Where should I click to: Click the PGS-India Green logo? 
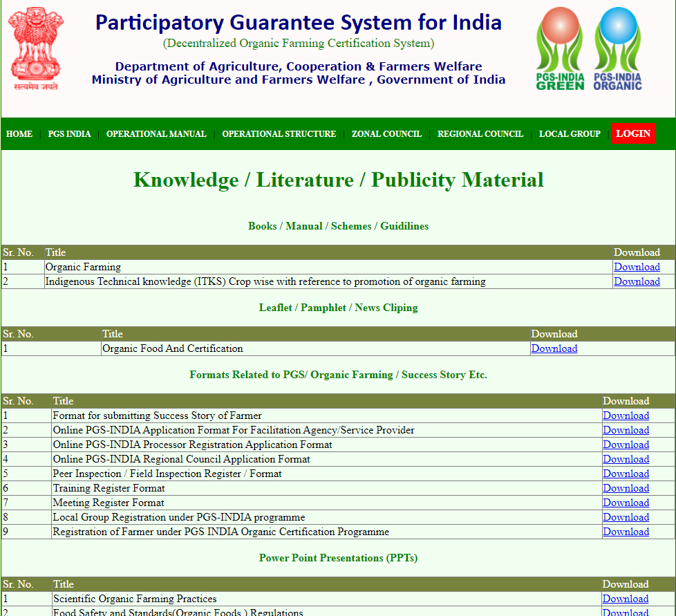[x=560, y=48]
